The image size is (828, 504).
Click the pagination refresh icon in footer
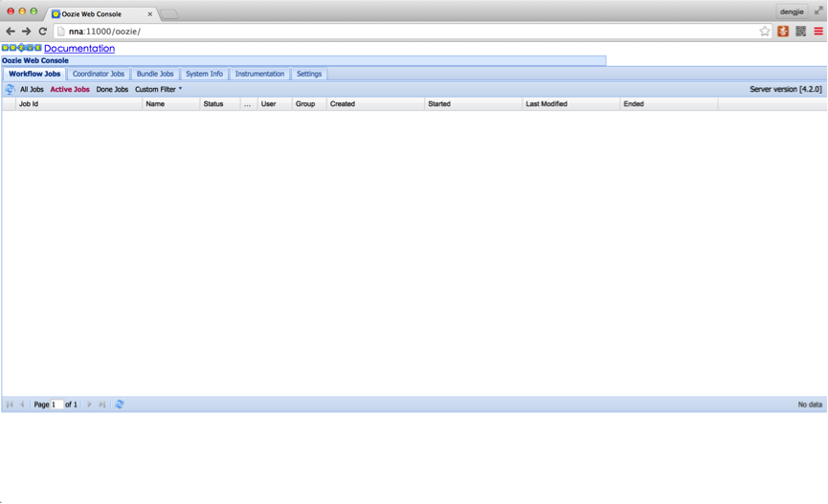point(120,405)
